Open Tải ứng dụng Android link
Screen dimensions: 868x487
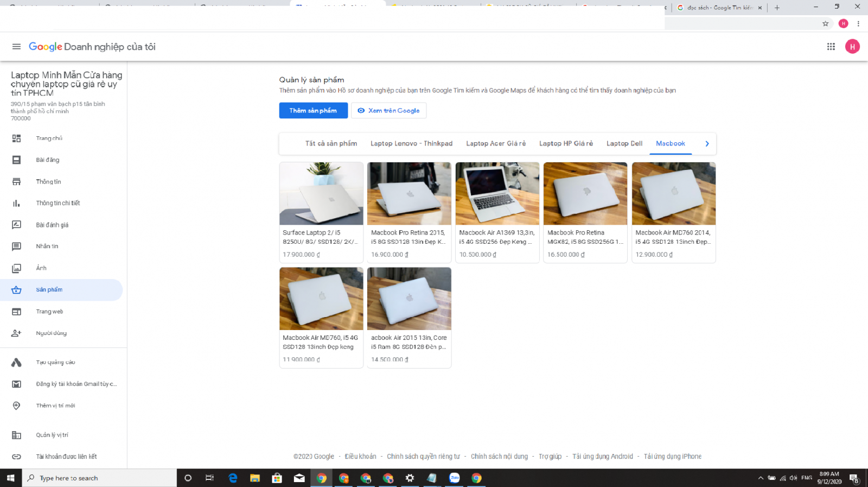(x=603, y=457)
